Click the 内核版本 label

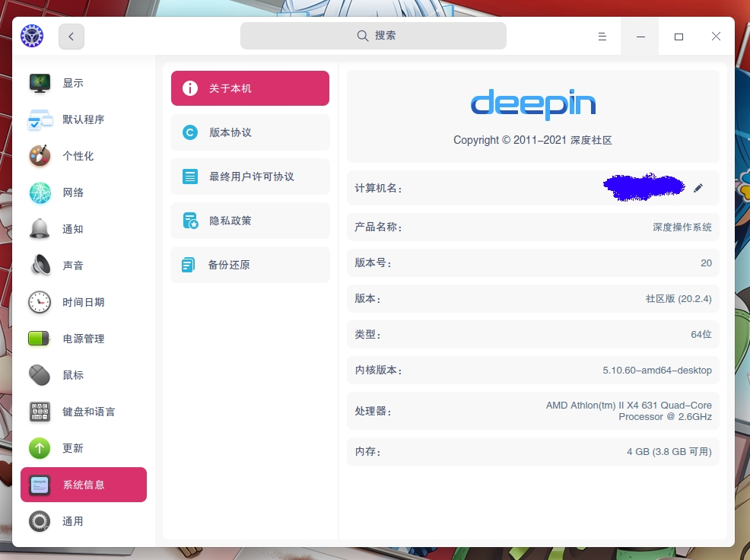click(x=378, y=370)
